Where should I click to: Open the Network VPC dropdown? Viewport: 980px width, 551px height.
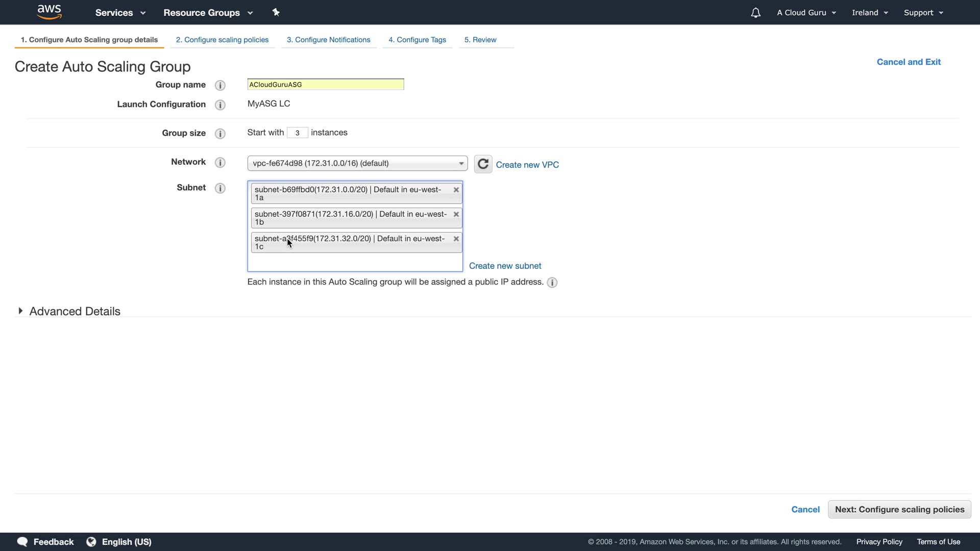[357, 163]
